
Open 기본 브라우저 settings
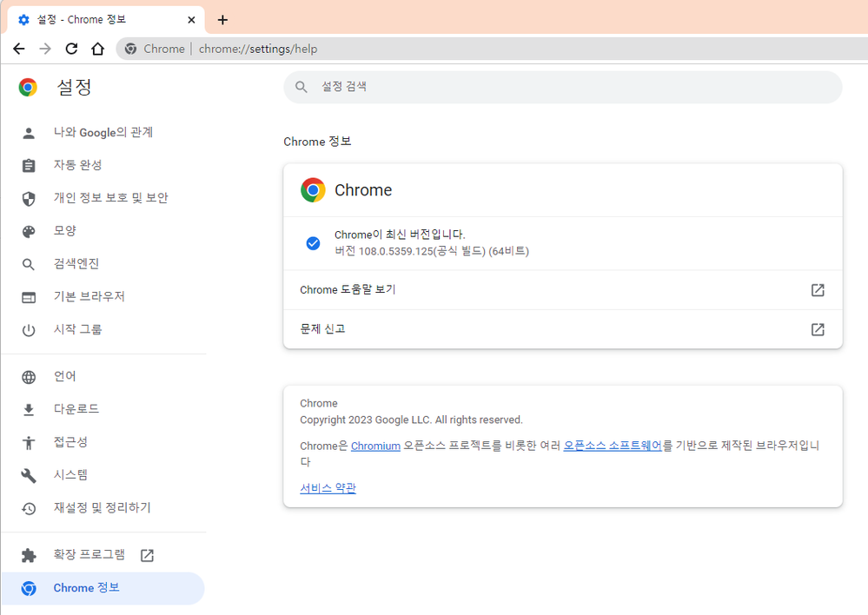103,296
